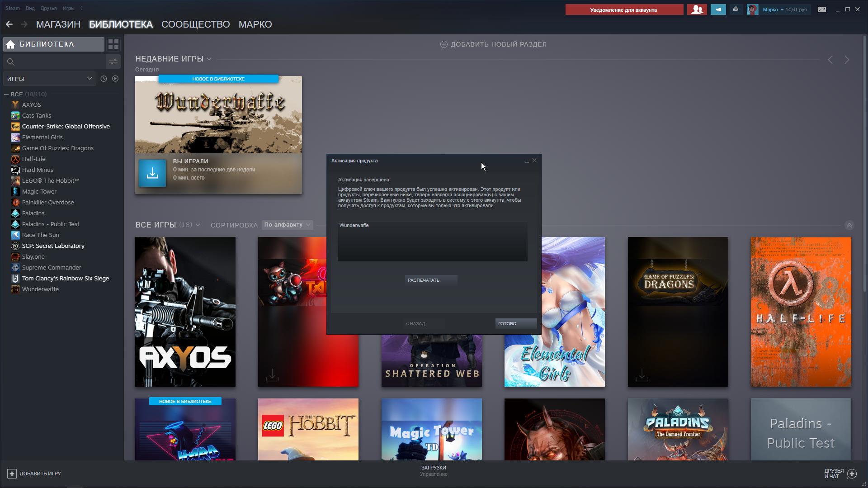868x488 pixels.
Task: Open the Друзья menu
Action: [x=48, y=8]
